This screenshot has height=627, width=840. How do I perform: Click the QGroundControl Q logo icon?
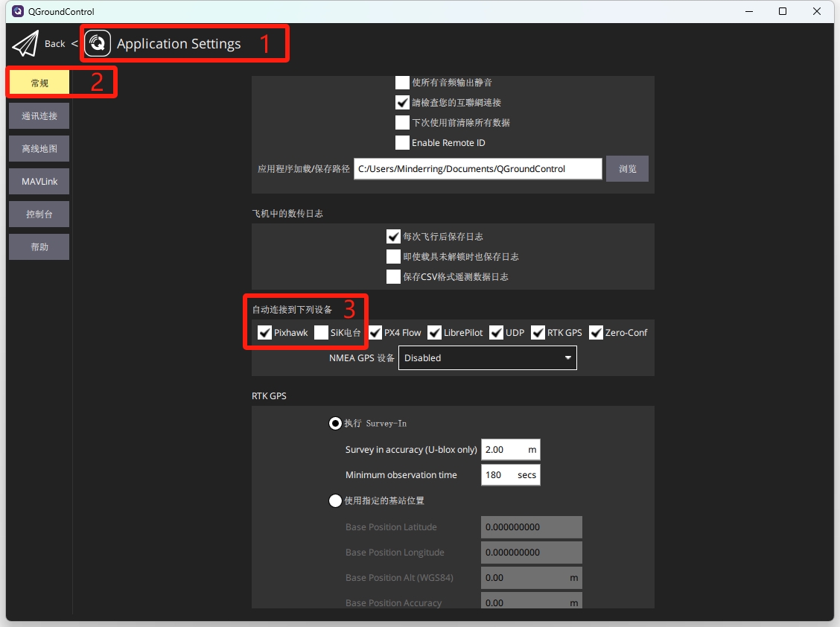[x=98, y=43]
